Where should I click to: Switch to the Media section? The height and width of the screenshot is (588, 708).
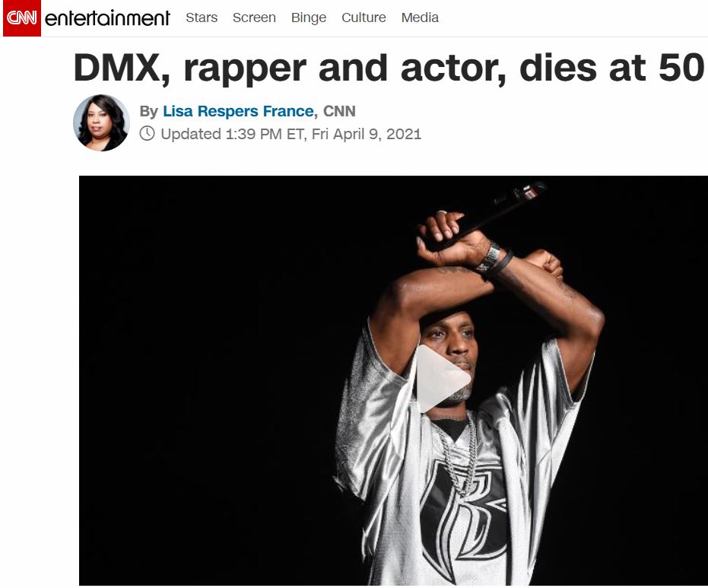(x=420, y=17)
